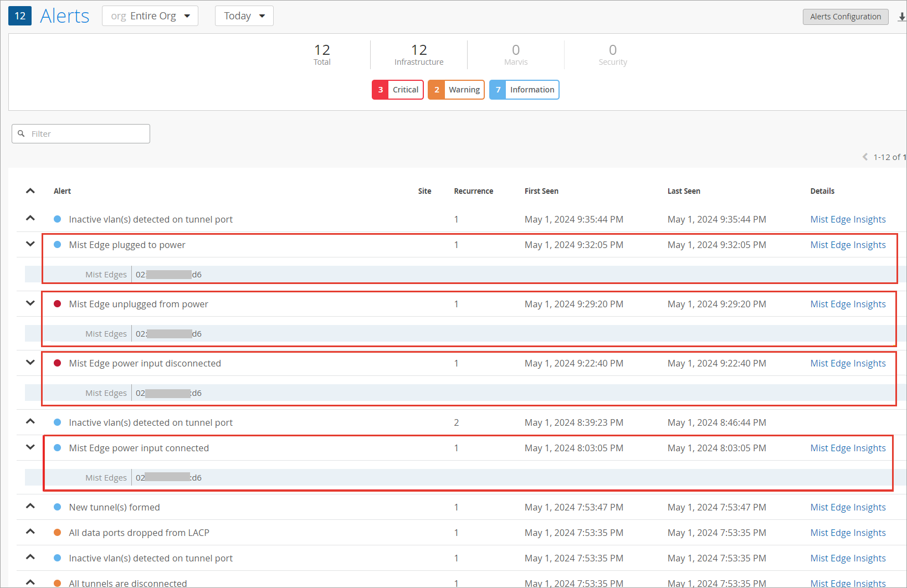Click blue dot next to New tunnel(s) formed
The height and width of the screenshot is (588, 907).
pos(57,507)
